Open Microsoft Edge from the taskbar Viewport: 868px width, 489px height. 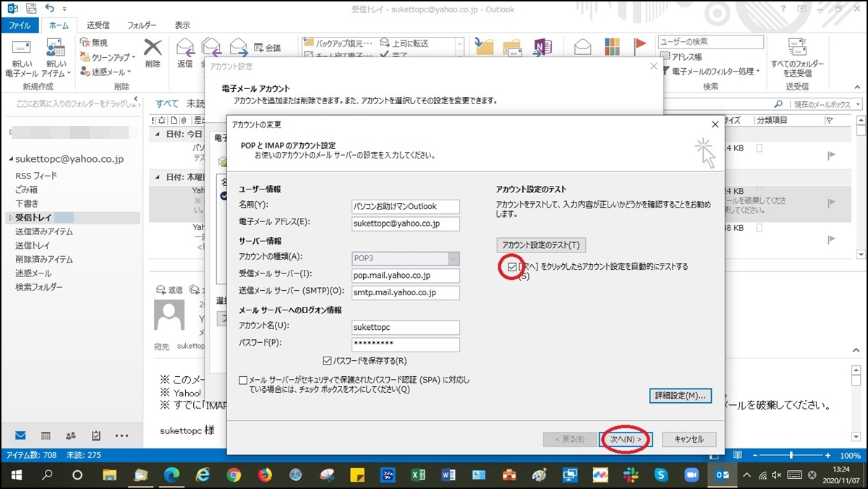coord(171,475)
